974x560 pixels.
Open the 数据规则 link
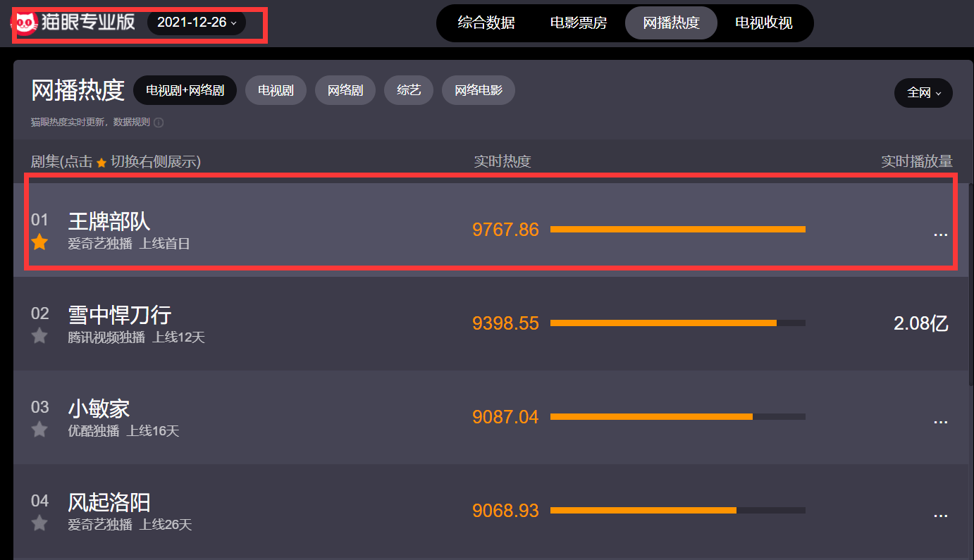131,122
